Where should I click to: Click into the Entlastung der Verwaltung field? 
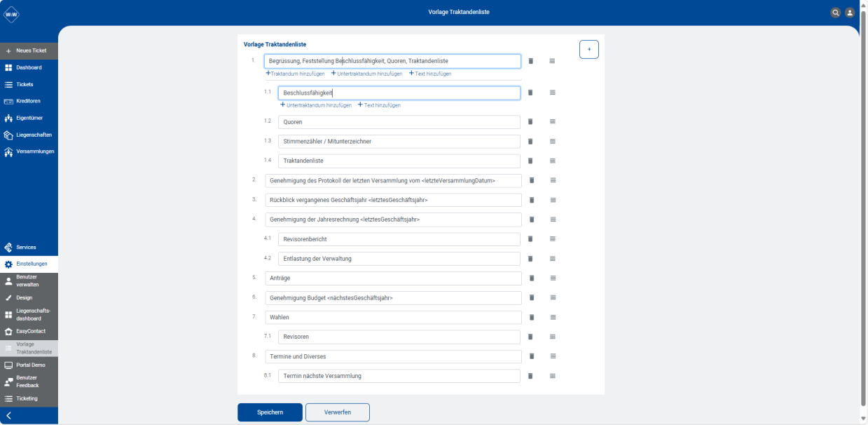[399, 259]
